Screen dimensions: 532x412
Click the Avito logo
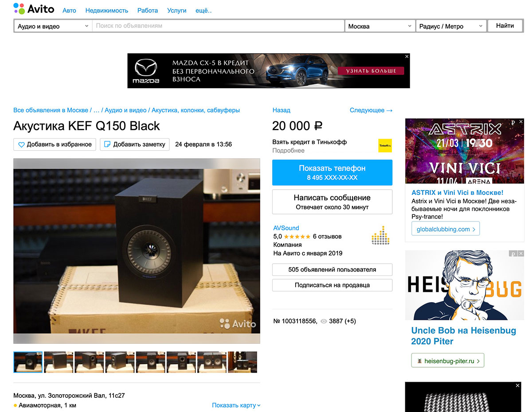(x=34, y=8)
